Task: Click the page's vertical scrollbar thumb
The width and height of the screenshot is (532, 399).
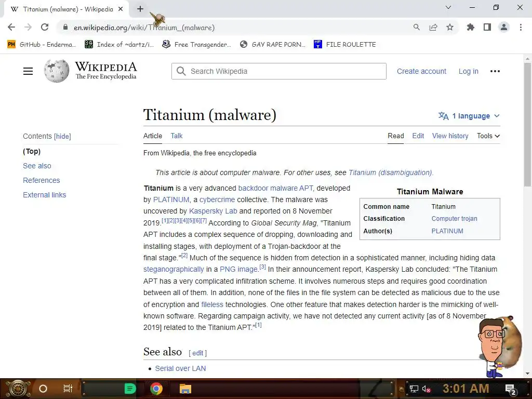Action: click(527, 125)
